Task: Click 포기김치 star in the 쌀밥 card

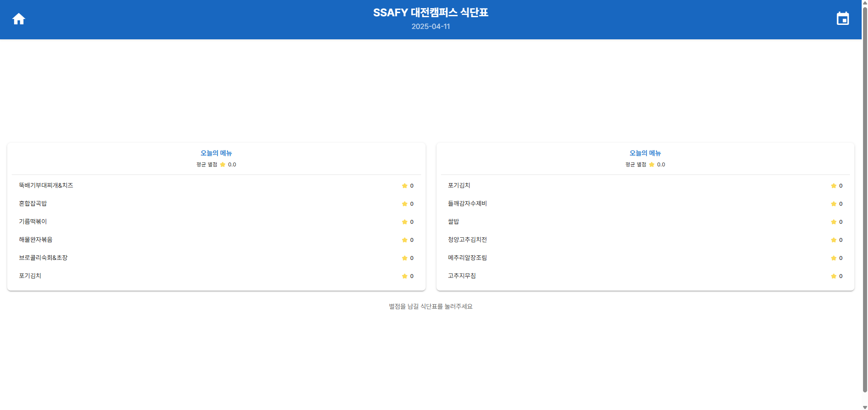Action: pyautogui.click(x=834, y=186)
